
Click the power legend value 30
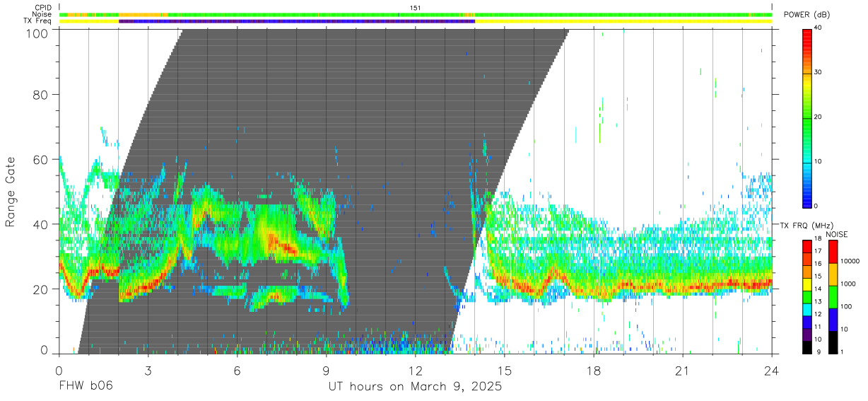tap(819, 72)
